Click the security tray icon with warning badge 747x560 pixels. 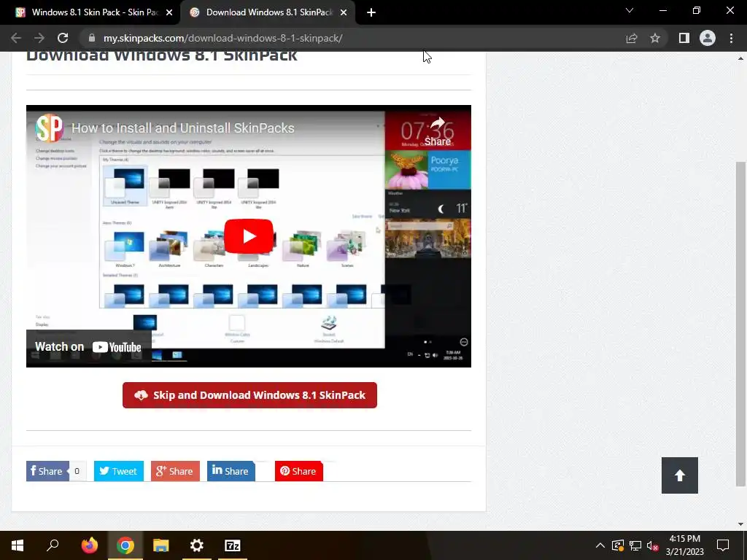click(618, 545)
